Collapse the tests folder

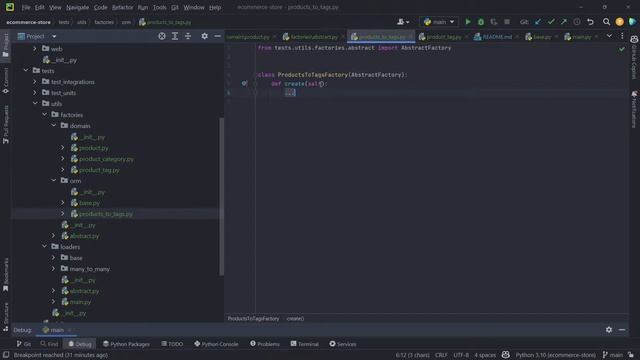(26, 71)
